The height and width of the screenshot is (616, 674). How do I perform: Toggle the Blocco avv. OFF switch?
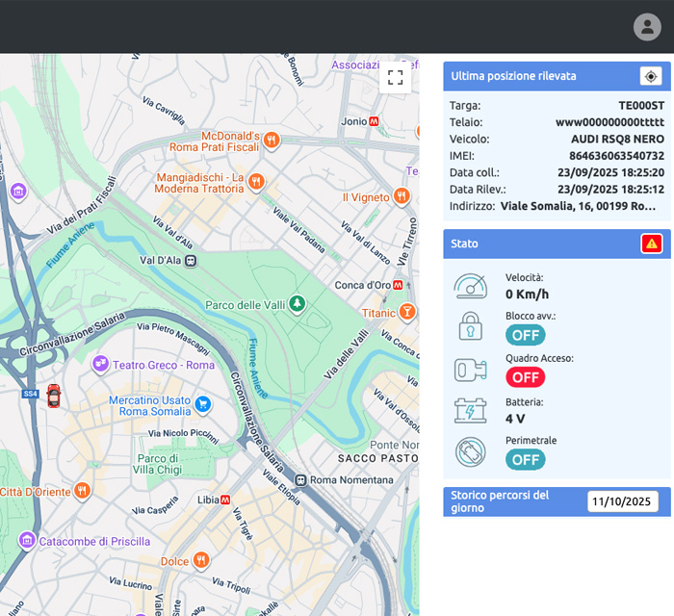point(525,335)
